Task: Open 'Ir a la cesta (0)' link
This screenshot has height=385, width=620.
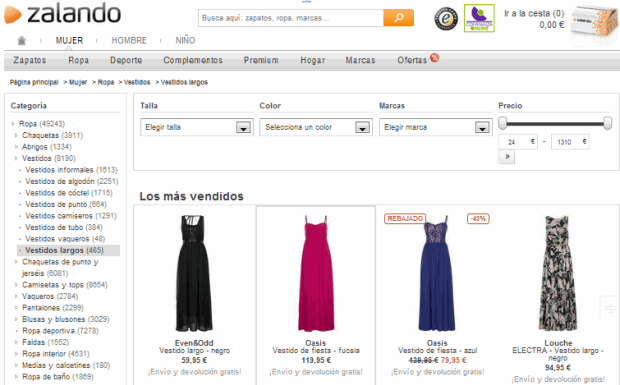Action: click(534, 13)
